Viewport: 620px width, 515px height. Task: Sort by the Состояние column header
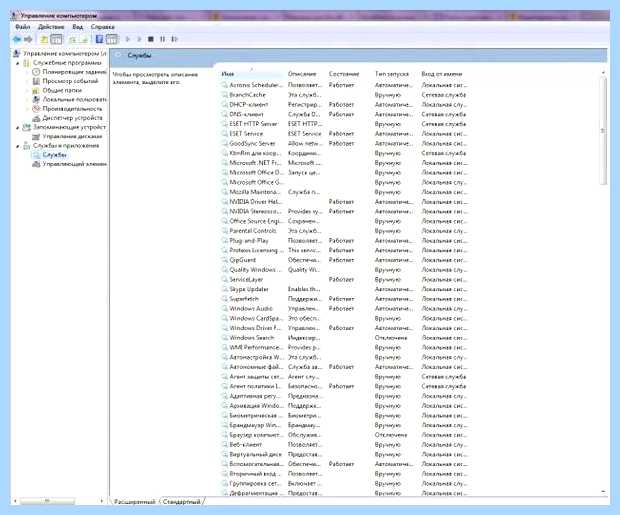[x=344, y=74]
